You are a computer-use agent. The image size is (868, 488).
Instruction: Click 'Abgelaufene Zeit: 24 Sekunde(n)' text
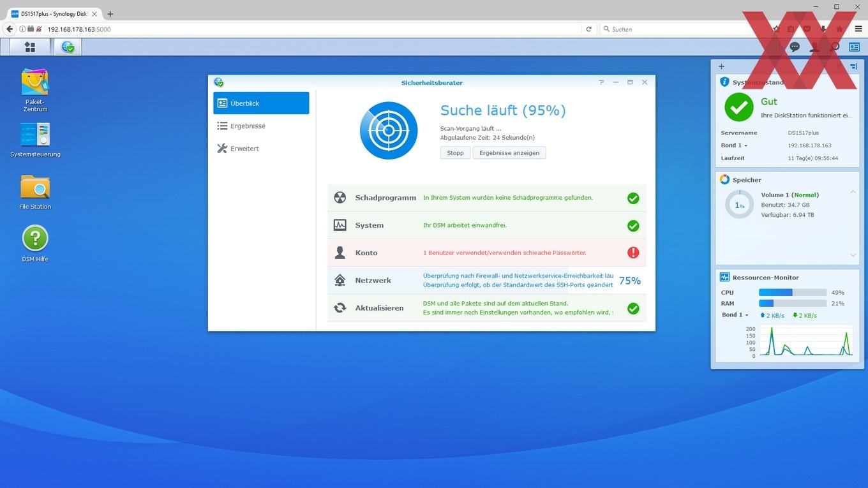(x=487, y=138)
